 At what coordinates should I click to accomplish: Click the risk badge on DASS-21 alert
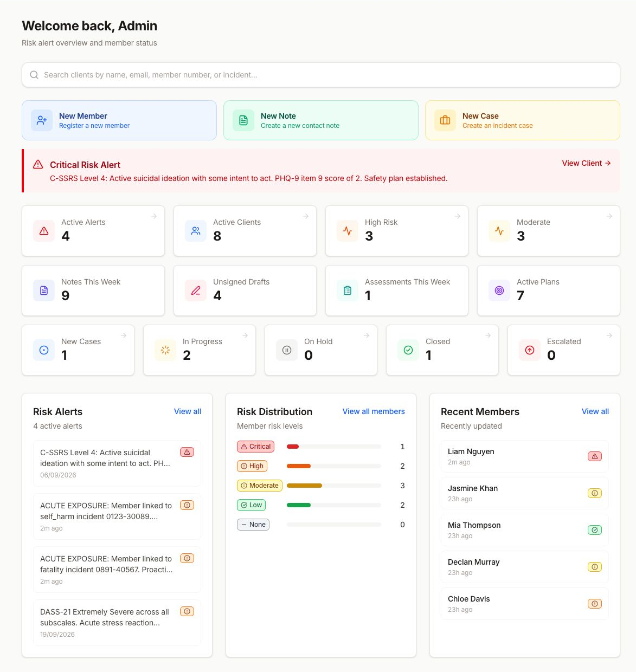(187, 611)
